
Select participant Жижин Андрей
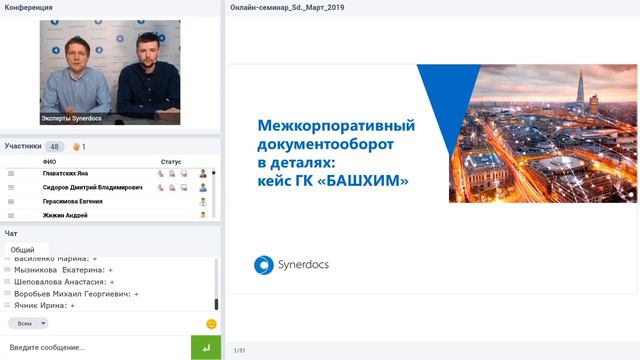(65, 215)
